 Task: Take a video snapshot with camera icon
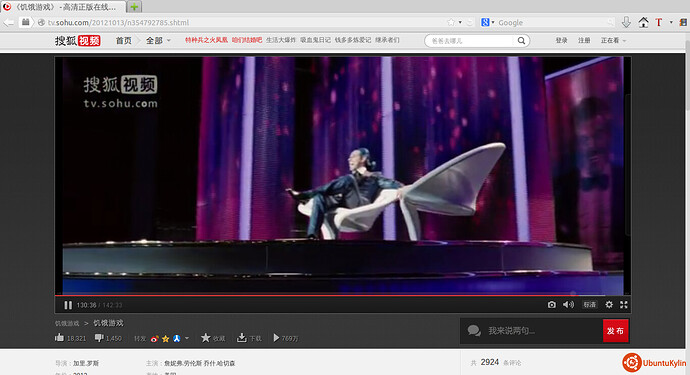tap(551, 305)
